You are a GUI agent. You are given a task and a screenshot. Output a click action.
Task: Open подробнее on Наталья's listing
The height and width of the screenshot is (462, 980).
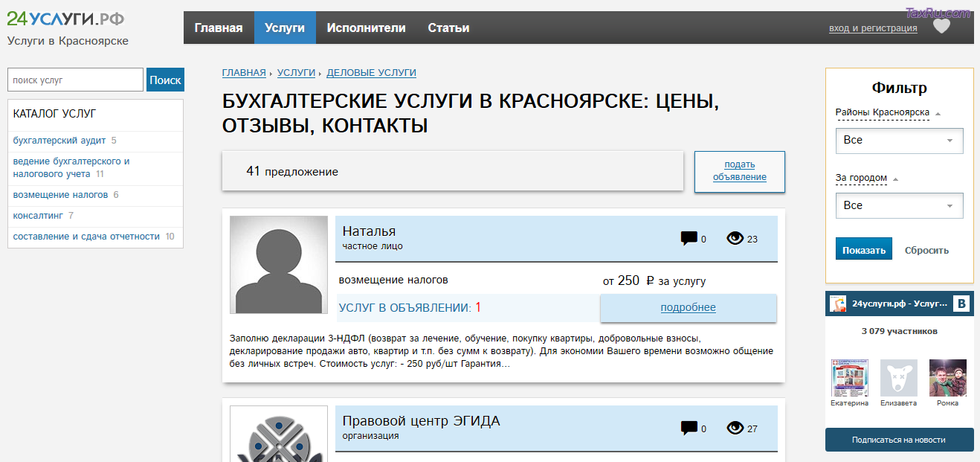[x=688, y=308]
